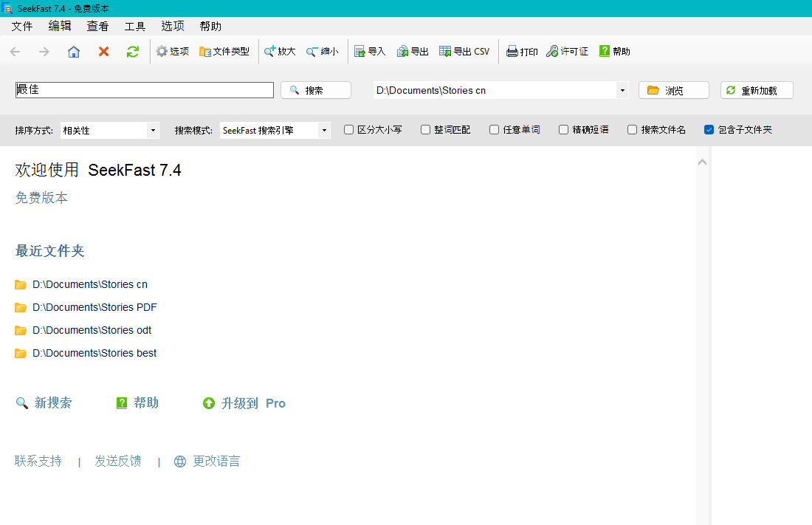Click the 导出 export tool
The image size is (812, 525).
(413, 51)
